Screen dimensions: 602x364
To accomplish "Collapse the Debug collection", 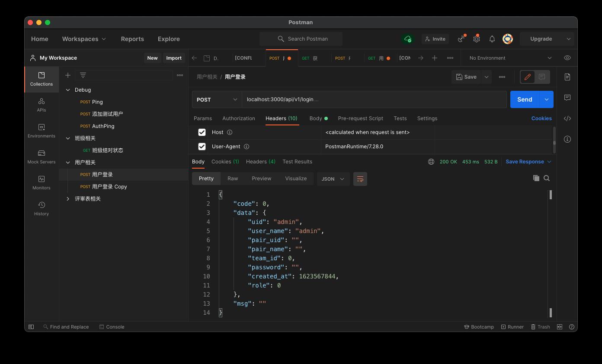I will point(68,90).
